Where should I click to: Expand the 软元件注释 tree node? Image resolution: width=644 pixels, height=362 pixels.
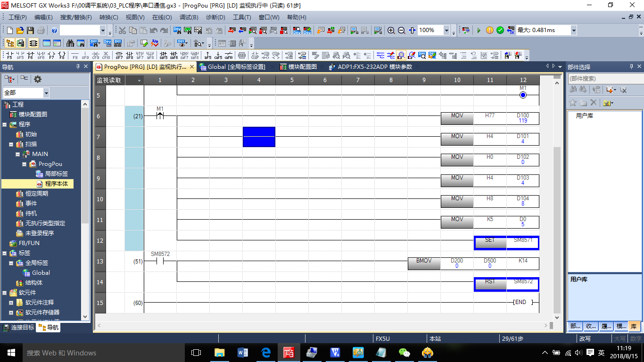[x=11, y=303]
